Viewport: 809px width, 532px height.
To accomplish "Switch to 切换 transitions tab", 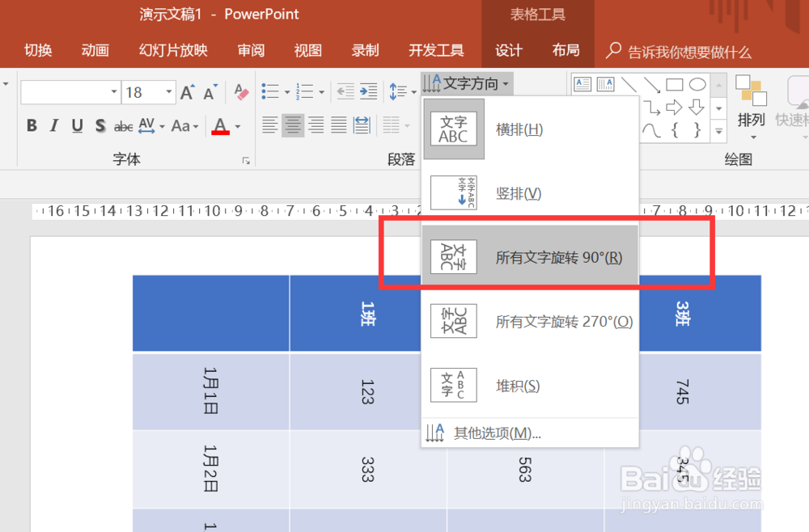I will pyautogui.click(x=38, y=50).
